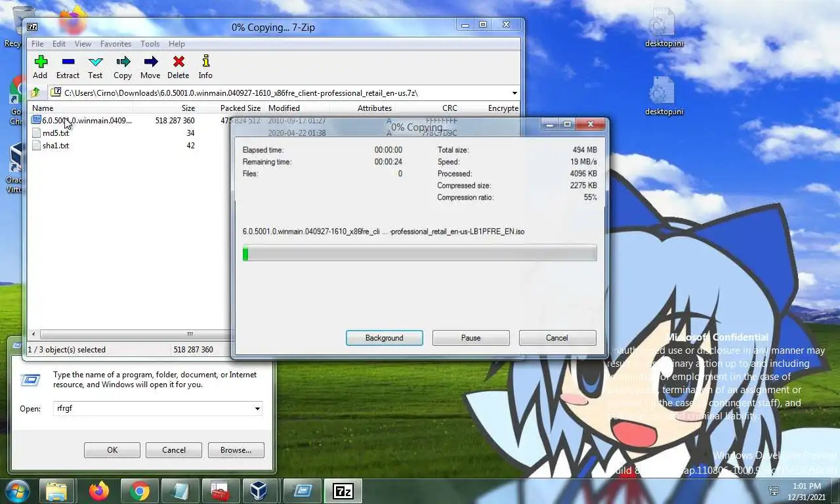The width and height of the screenshot is (840, 504).
Task: Click the green Add icon in 7-Zip toolbar
Action: [41, 62]
